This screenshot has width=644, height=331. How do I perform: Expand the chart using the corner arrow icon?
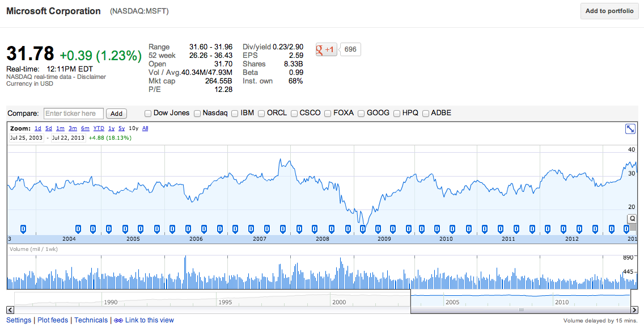pyautogui.click(x=630, y=129)
